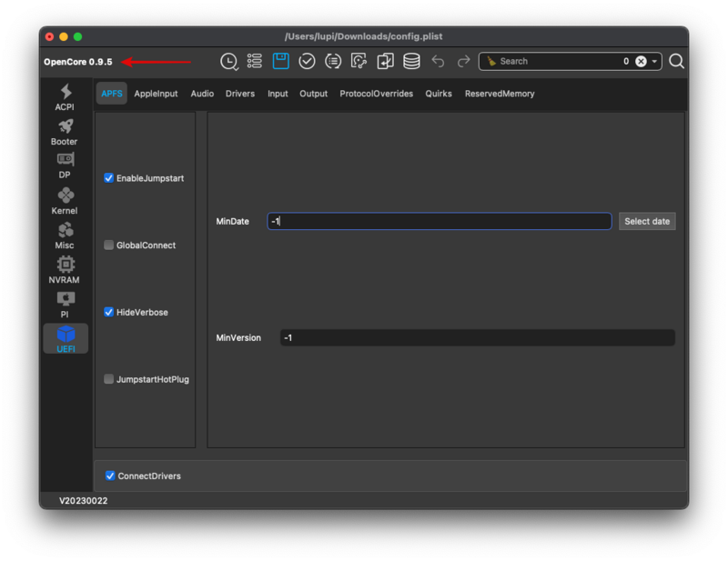Image resolution: width=728 pixels, height=561 pixels.
Task: Open the recent files clock icon
Action: click(x=229, y=61)
